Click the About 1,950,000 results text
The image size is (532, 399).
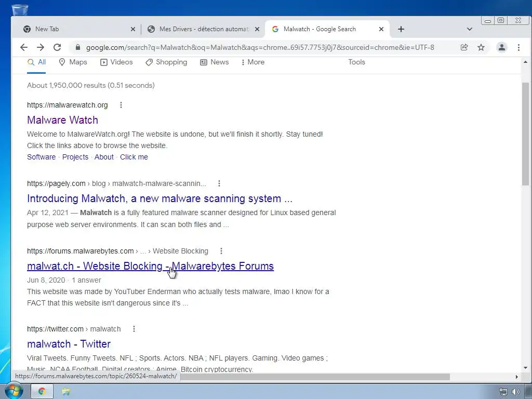[x=91, y=86]
